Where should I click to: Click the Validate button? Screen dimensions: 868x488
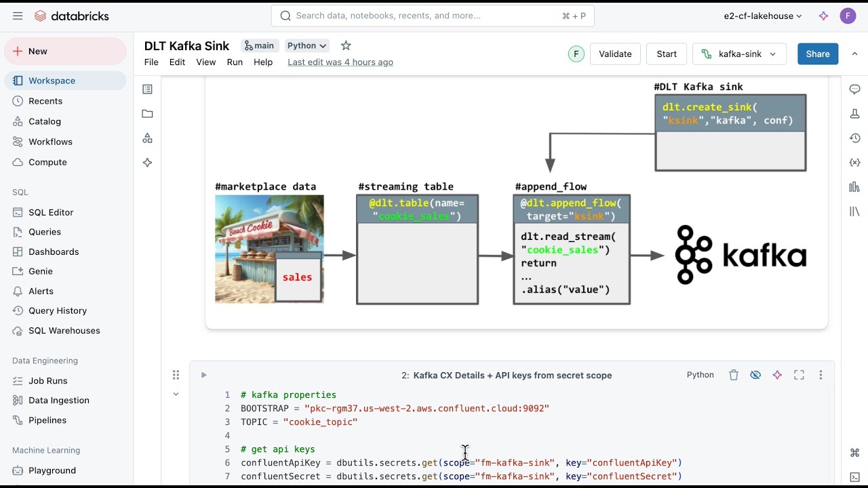point(615,54)
